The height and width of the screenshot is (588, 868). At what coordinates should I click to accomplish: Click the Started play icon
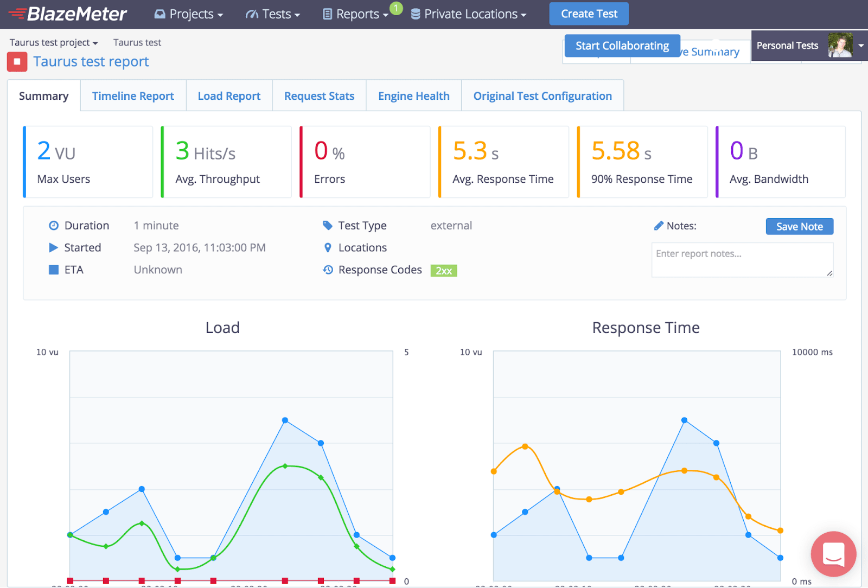click(x=53, y=248)
